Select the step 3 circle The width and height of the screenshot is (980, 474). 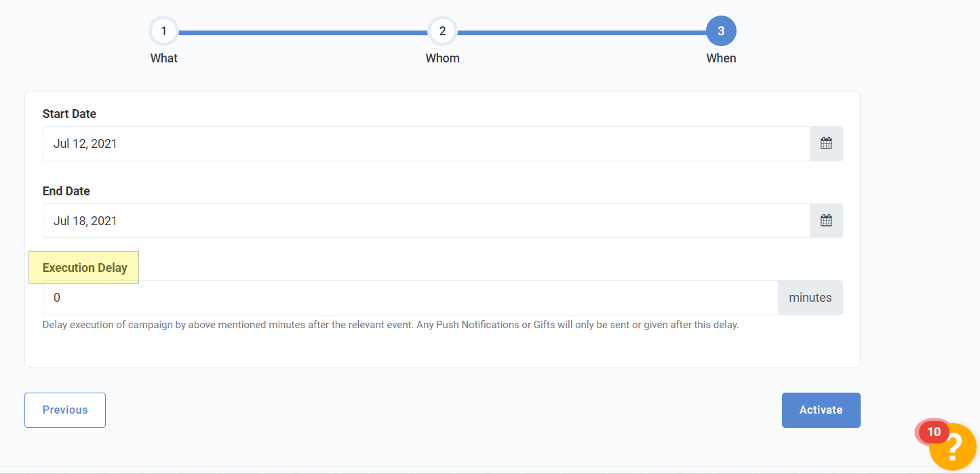[x=721, y=31]
